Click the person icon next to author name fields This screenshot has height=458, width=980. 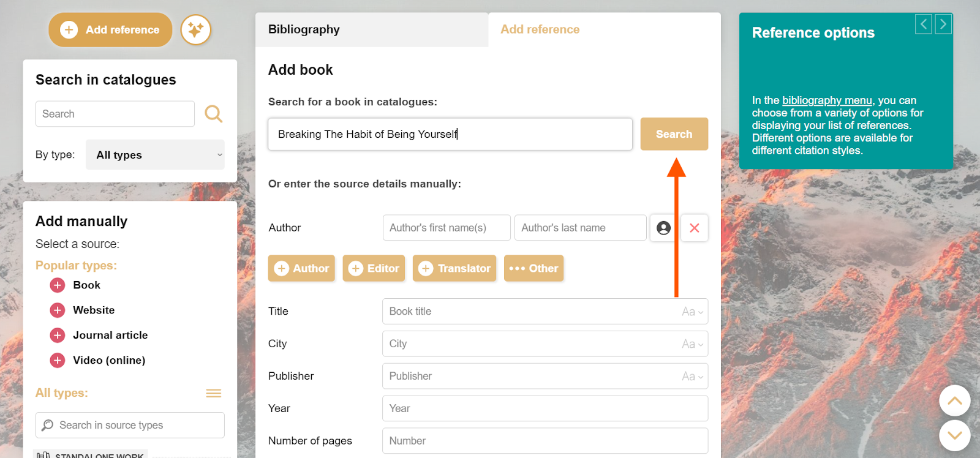663,228
